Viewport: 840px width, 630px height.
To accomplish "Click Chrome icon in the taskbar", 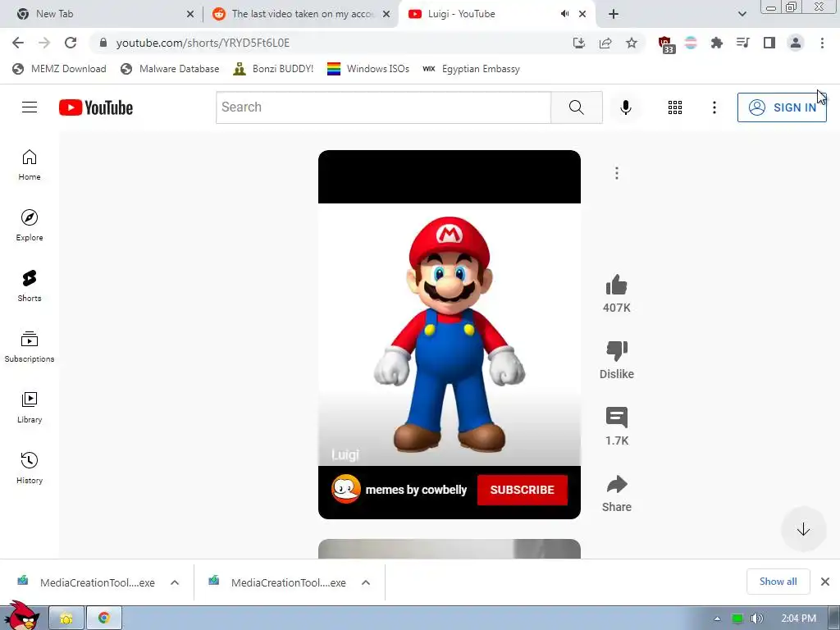I will coord(104,619).
